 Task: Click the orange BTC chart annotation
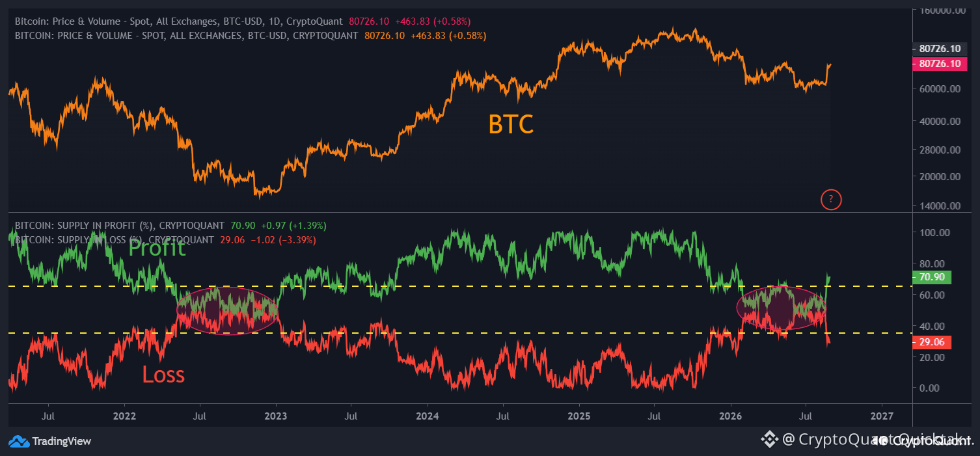pos(511,124)
